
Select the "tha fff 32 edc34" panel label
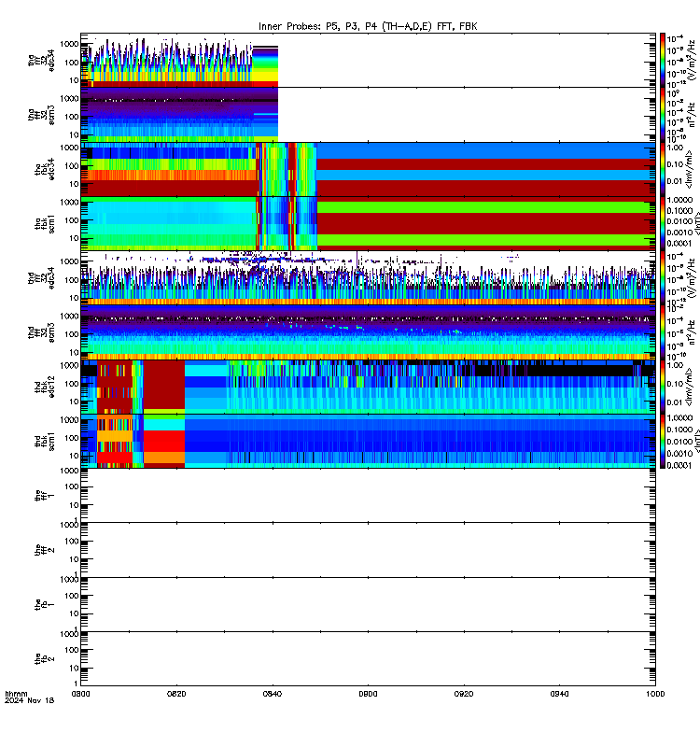coord(41,61)
